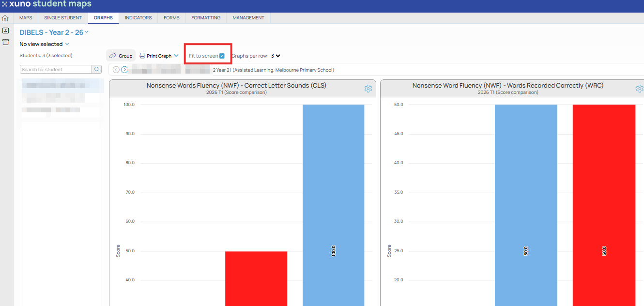644x306 pixels.
Task: Open the INDICATORS tab
Action: tap(138, 18)
